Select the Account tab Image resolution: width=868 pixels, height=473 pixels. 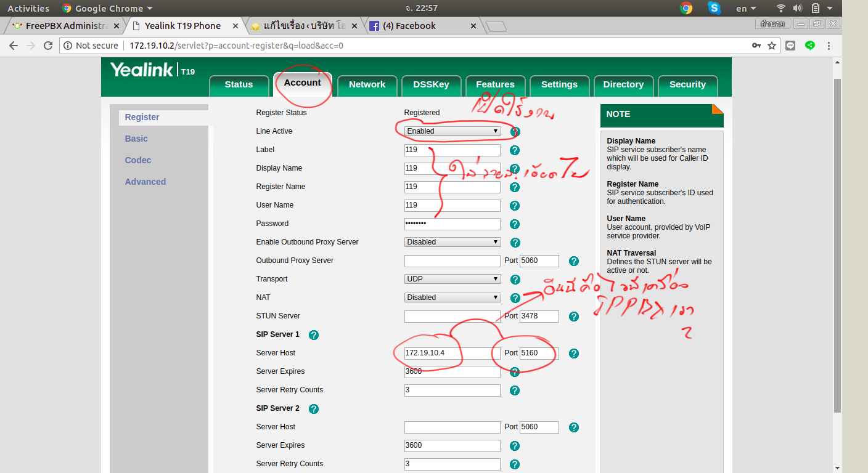pyautogui.click(x=303, y=84)
